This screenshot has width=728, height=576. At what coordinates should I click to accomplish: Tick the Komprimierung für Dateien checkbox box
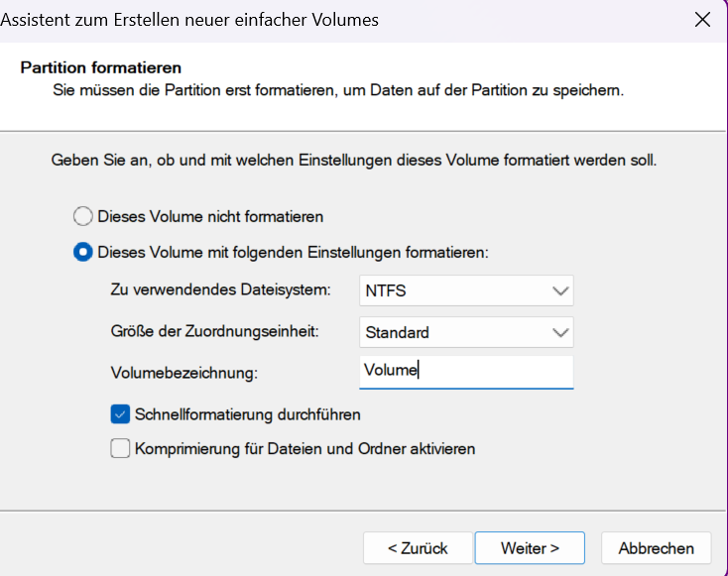tap(120, 448)
